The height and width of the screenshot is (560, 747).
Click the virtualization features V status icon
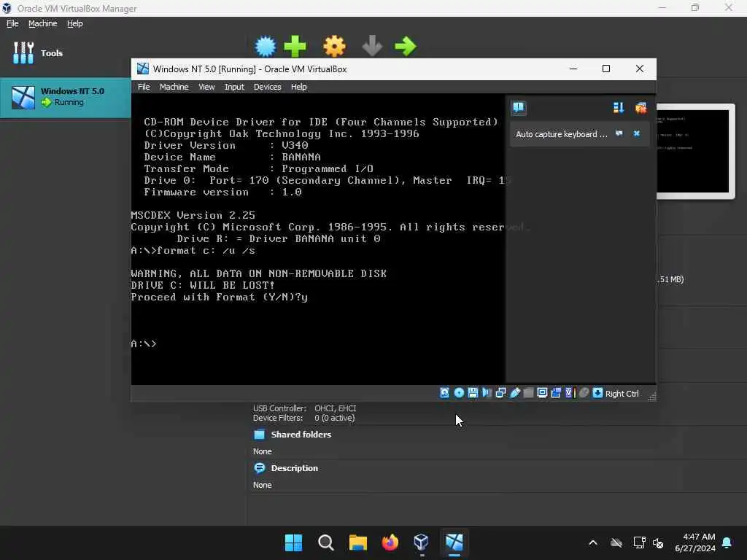(570, 393)
